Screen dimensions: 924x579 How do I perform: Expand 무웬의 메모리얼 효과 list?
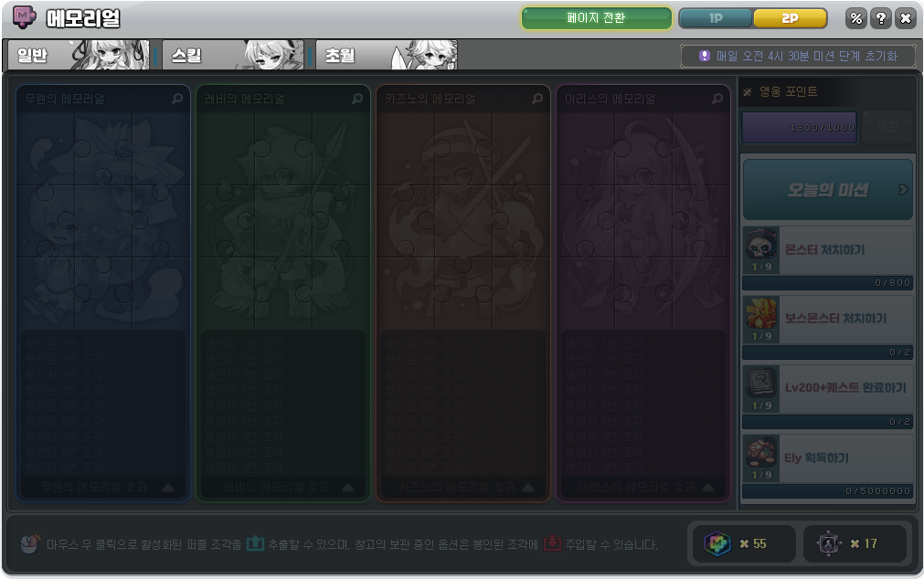pos(168,488)
